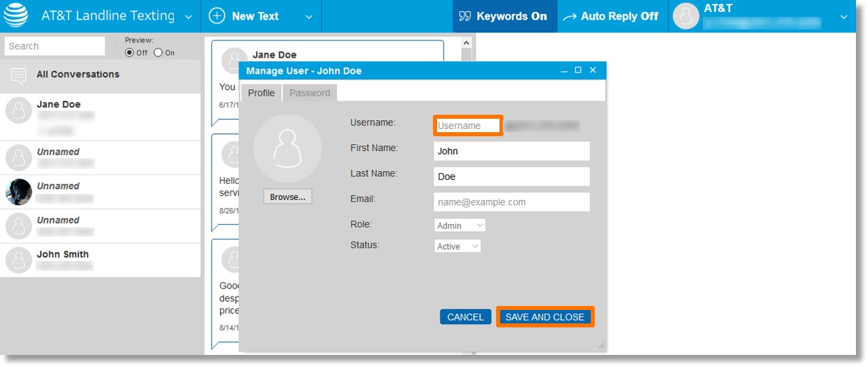Open John Smith conversation
The height and width of the screenshot is (367, 868).
[100, 260]
